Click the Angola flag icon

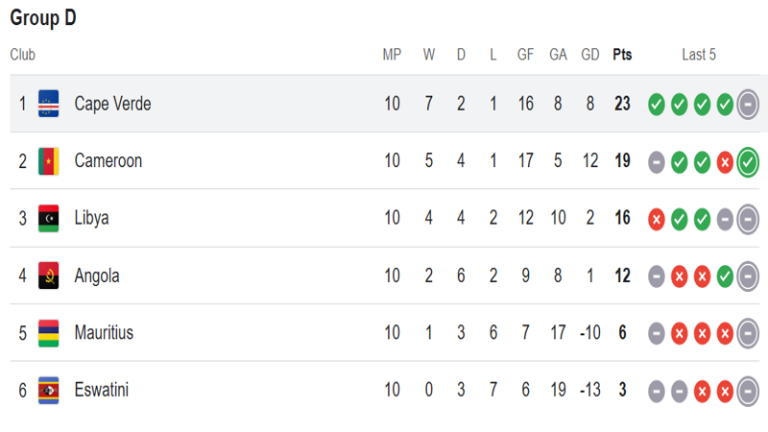click(x=48, y=275)
